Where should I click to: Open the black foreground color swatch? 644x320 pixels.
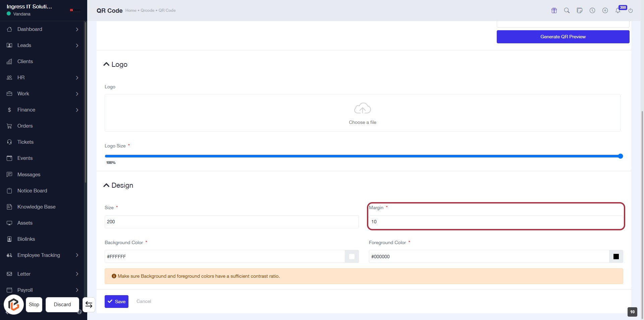click(x=616, y=257)
